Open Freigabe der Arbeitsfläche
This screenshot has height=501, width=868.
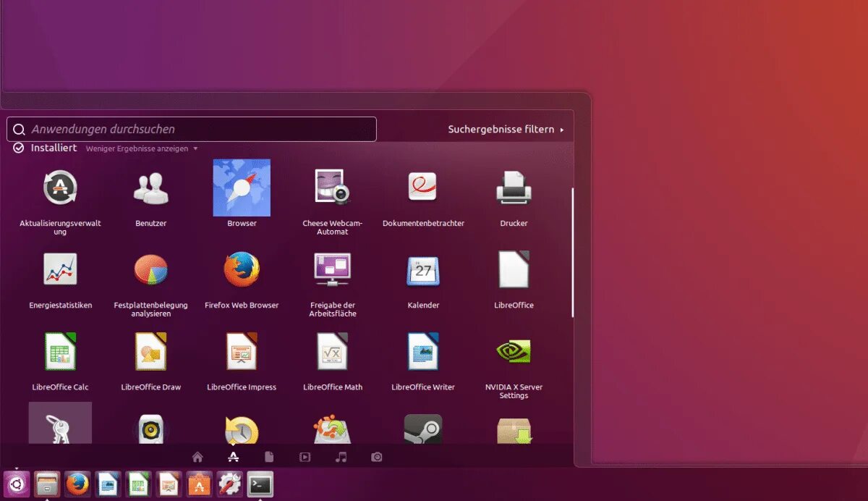(x=332, y=270)
